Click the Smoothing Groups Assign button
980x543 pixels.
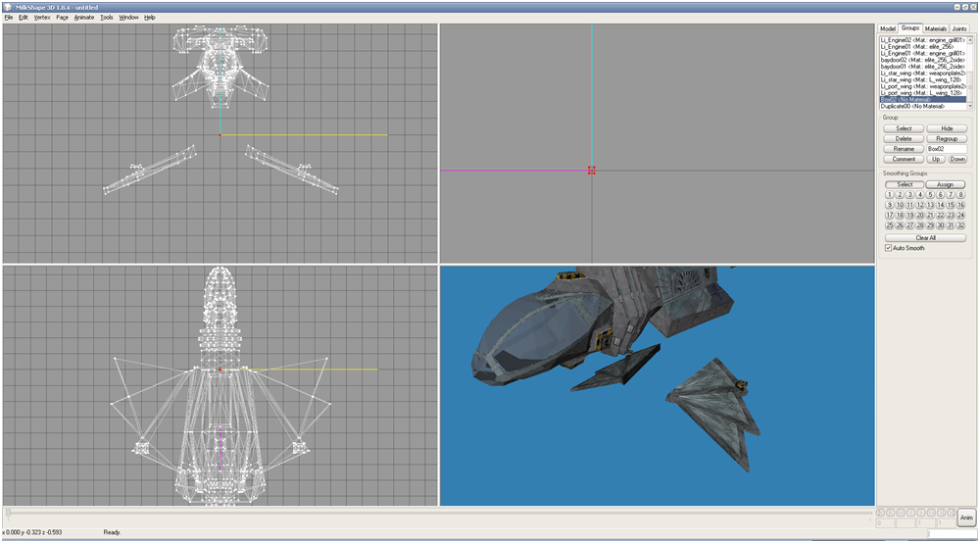[945, 184]
